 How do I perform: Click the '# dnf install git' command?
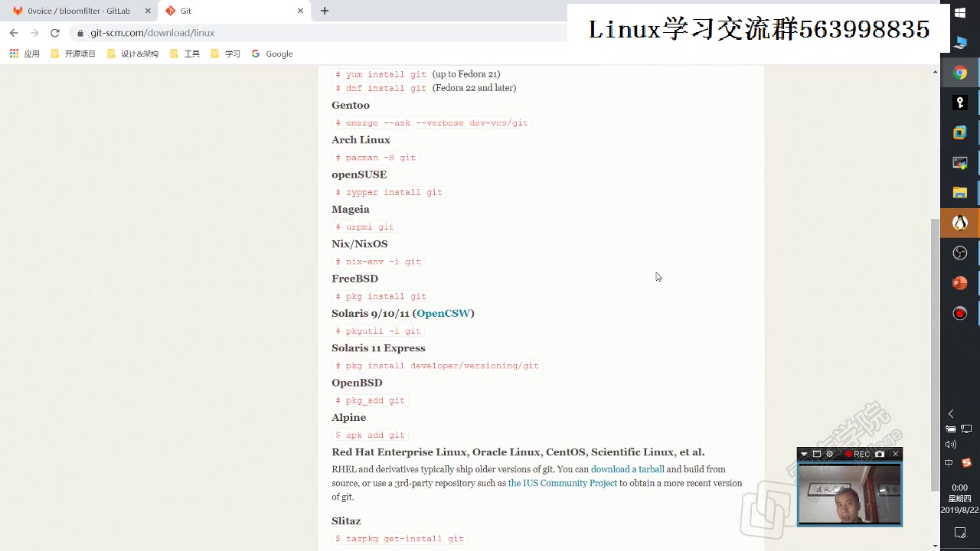pos(381,88)
